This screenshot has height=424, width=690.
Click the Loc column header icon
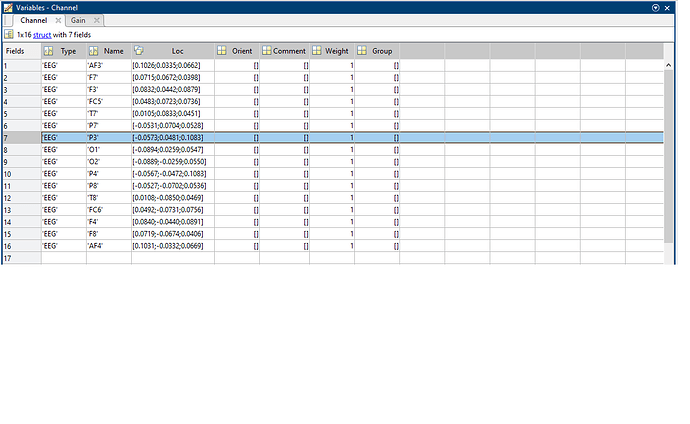pos(139,51)
